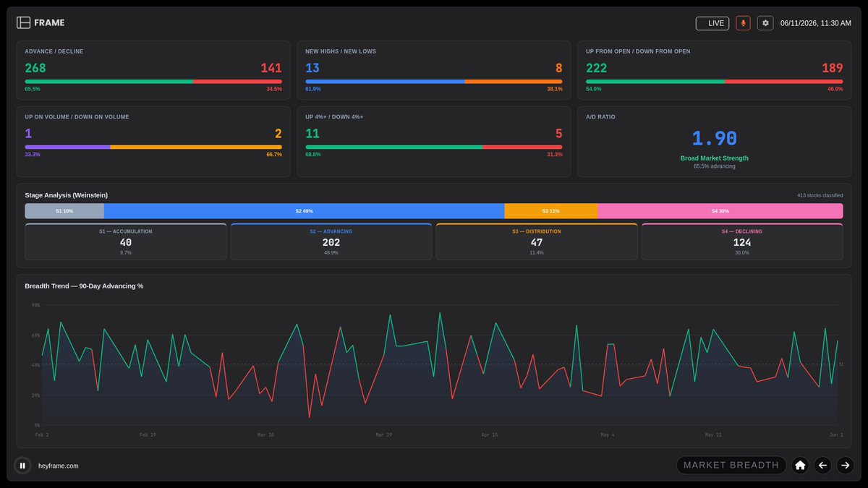The height and width of the screenshot is (488, 868).
Task: Click the A/D ratio value 1.90
Action: (x=715, y=139)
